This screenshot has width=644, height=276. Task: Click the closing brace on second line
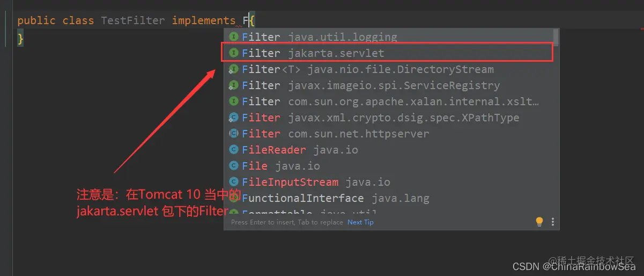tap(20, 38)
